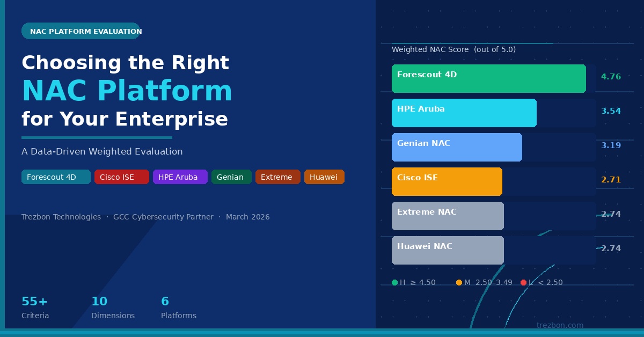644x337 pixels.
Task: Toggle the orange M 2.50–3.49 legend indicator
Action: (459, 282)
